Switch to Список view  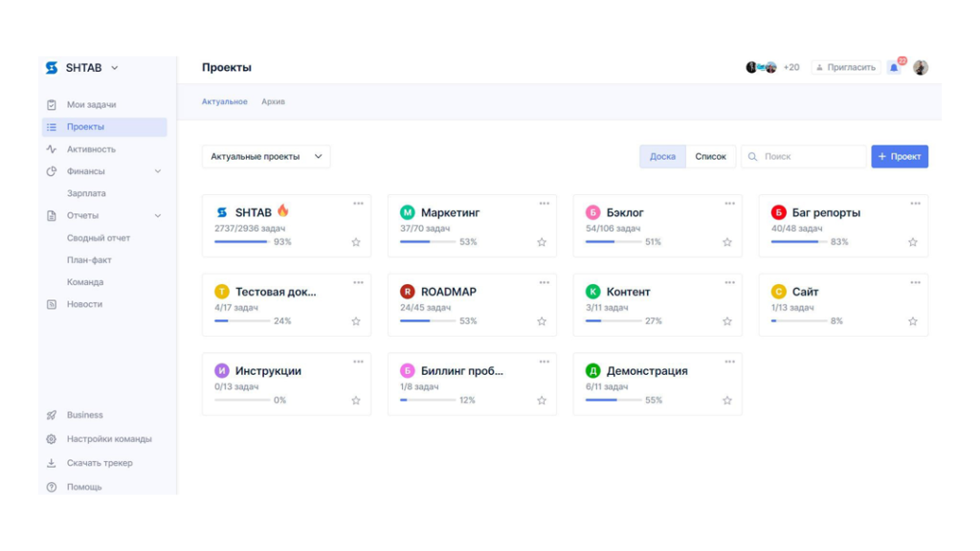point(710,157)
